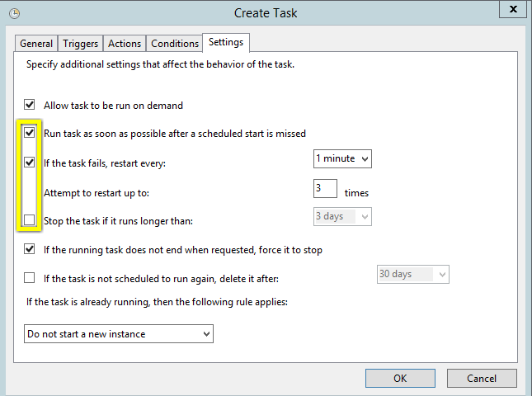Toggle Allow task to be run on demand
This screenshot has height=396, width=532.
[x=31, y=106]
